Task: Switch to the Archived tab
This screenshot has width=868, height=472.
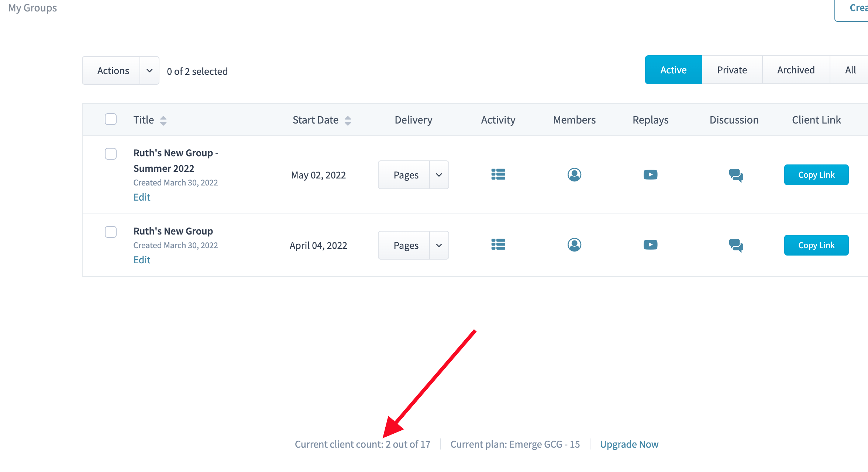Action: coord(796,70)
